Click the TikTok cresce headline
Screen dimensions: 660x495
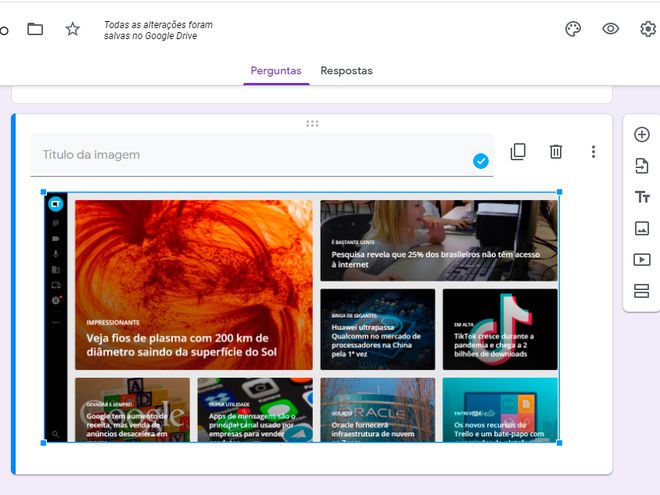[x=494, y=345]
